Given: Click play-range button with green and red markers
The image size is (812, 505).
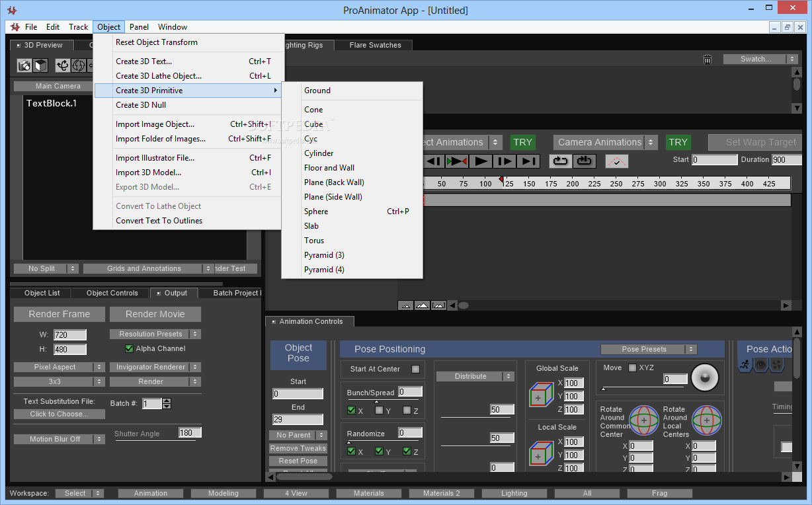Looking at the screenshot, I should pos(457,161).
